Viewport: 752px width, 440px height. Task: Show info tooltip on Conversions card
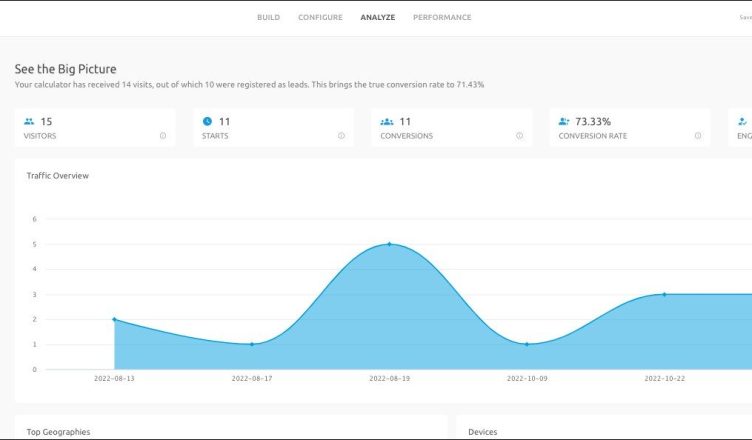(x=519, y=136)
